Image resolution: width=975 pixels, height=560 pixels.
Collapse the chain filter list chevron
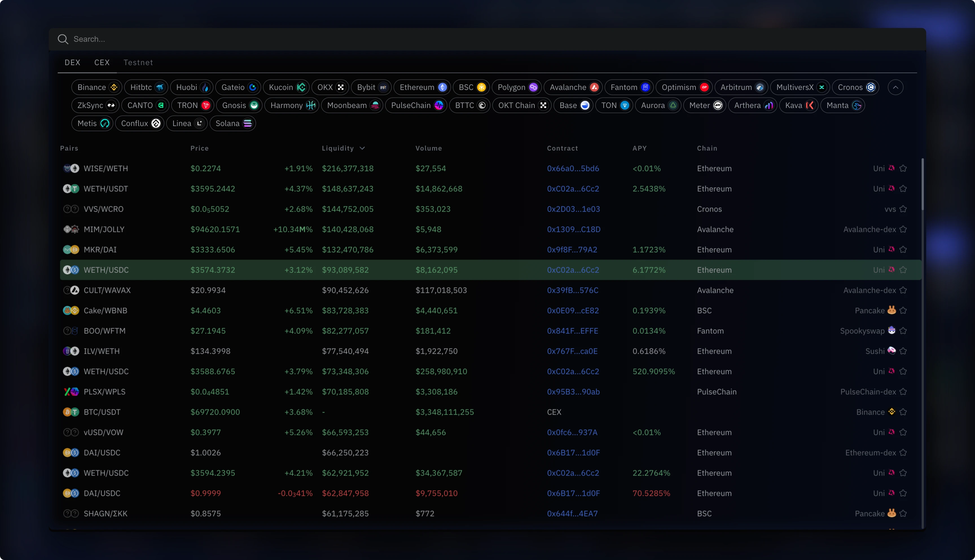[895, 87]
